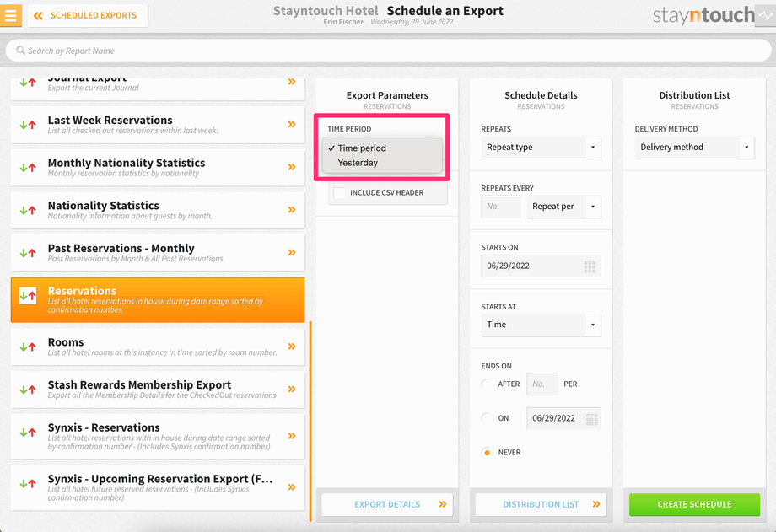Focus the Search by Report Name field

[x=388, y=51]
